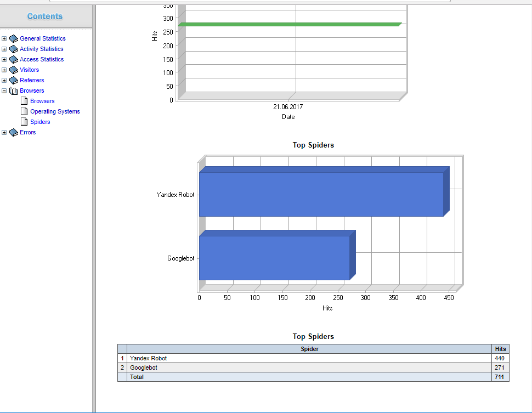The width and height of the screenshot is (532, 413).
Task: Expand the General Statistics tree node
Action: click(4, 39)
